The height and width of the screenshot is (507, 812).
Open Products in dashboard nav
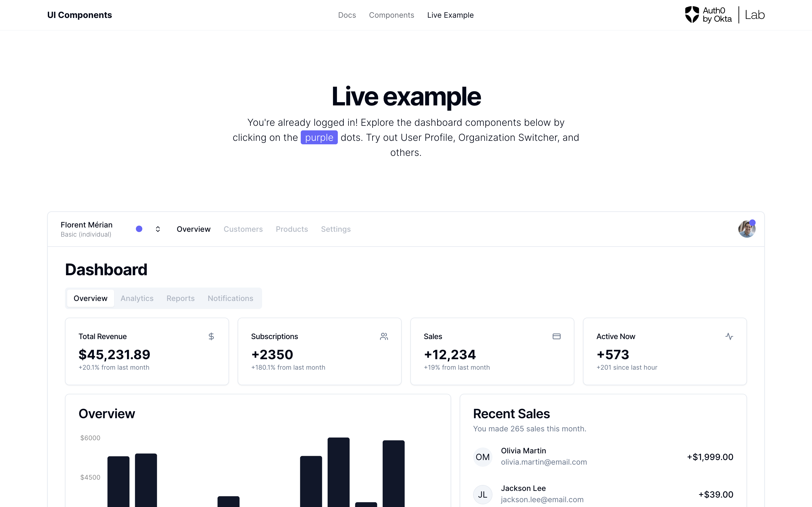click(x=292, y=229)
